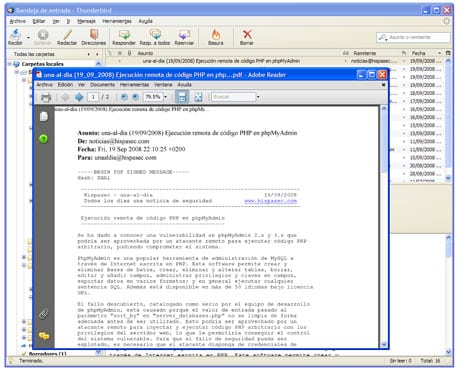This screenshot has height=371, width=460.
Task: Click the Thunderbird activity indicator icon
Action: 446,21
